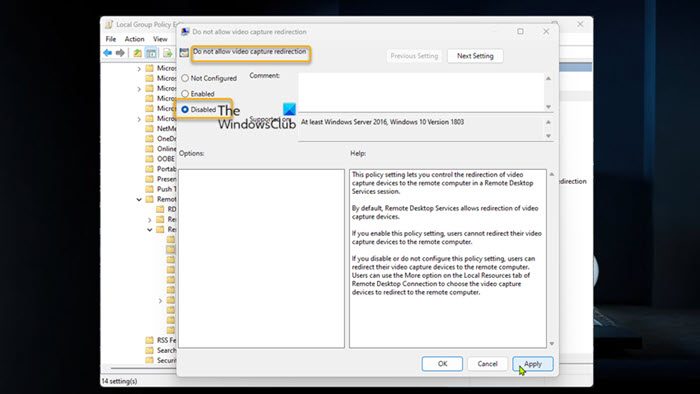The height and width of the screenshot is (394, 700).
Task: Click the Supported on scroll-up arrow
Action: [548, 122]
